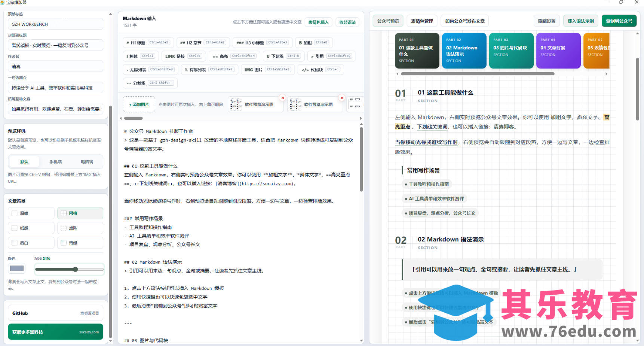644x346 pixels.
Task: Click the 结尾互动文案 input field
Action: [55, 109]
